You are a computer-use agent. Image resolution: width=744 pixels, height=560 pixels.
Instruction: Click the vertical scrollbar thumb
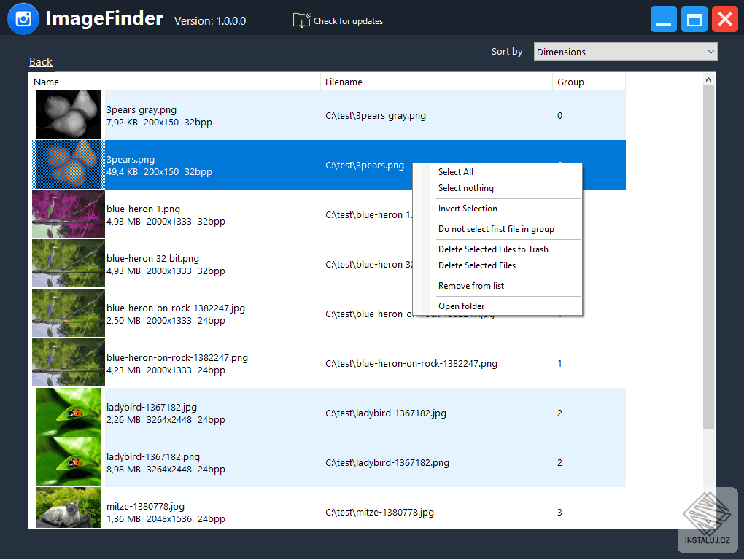click(708, 257)
